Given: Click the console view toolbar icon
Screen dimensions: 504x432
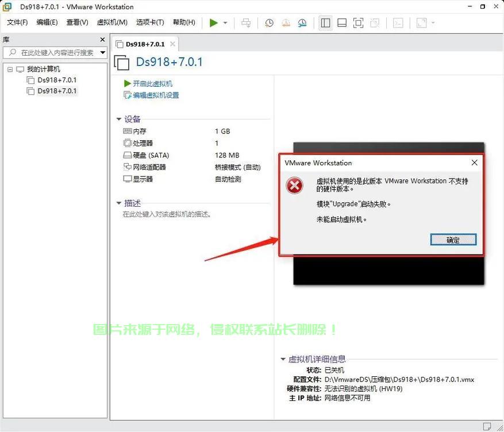Looking at the screenshot, I should tap(398, 23).
